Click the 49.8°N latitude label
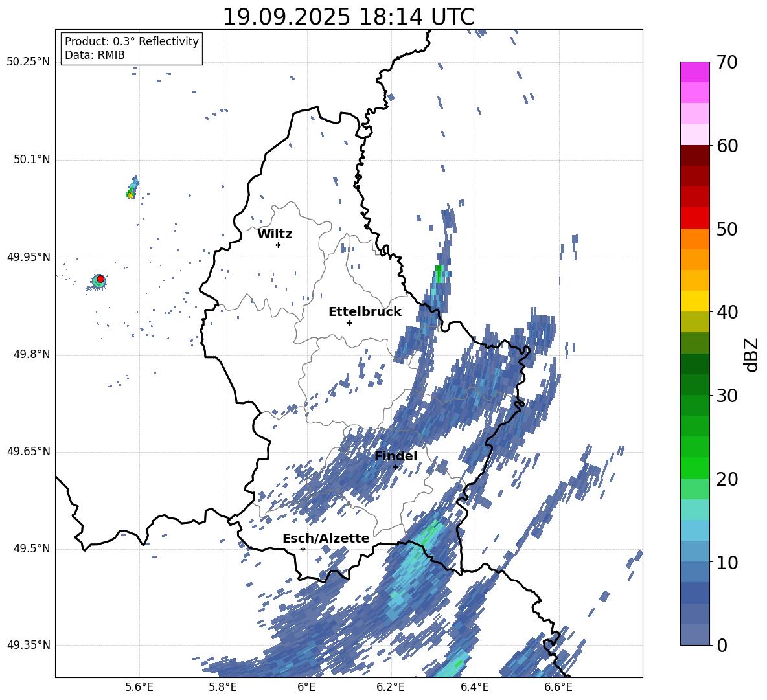 pyautogui.click(x=32, y=354)
